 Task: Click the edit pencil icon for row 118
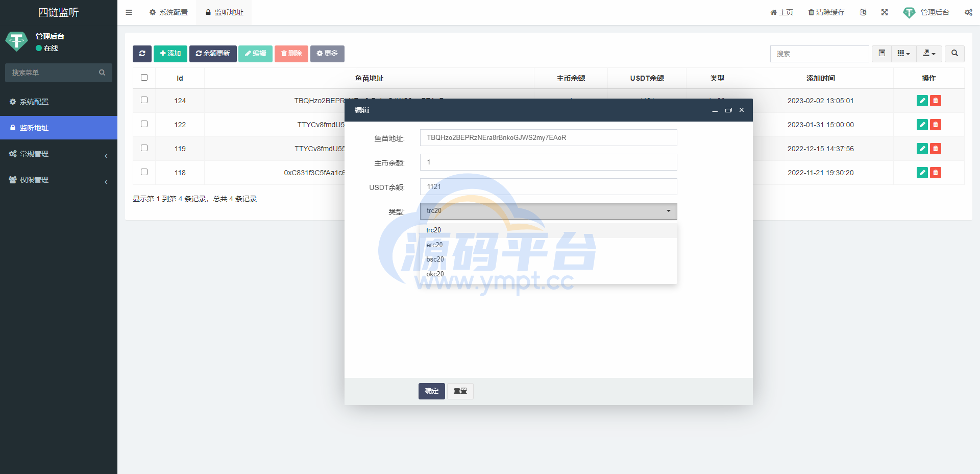(x=922, y=173)
